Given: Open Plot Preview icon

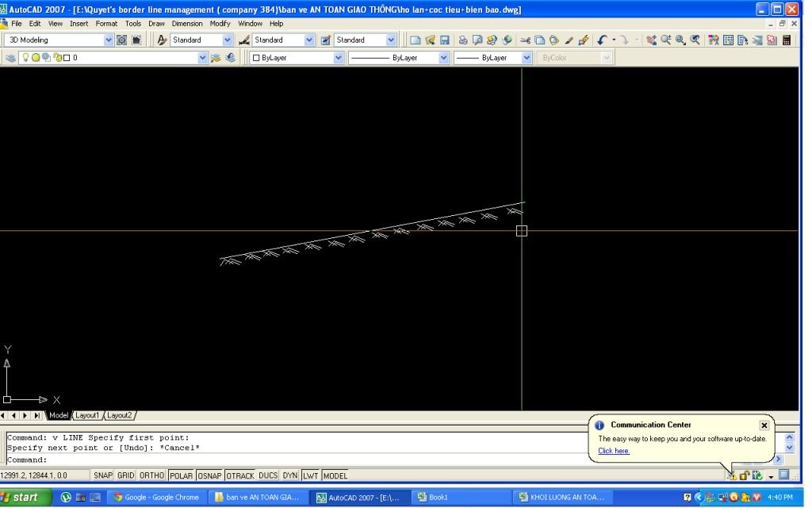Looking at the screenshot, I should 477,40.
